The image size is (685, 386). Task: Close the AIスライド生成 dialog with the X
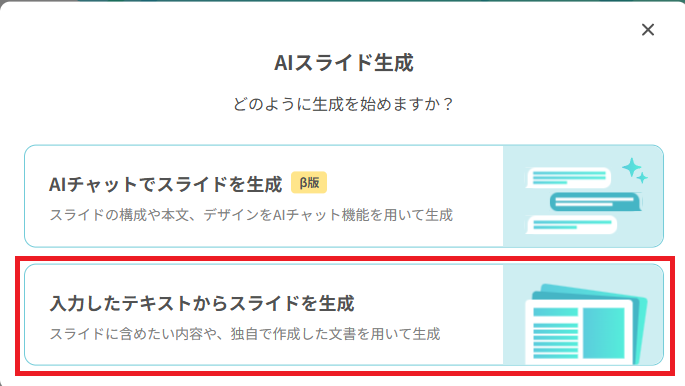click(x=648, y=30)
